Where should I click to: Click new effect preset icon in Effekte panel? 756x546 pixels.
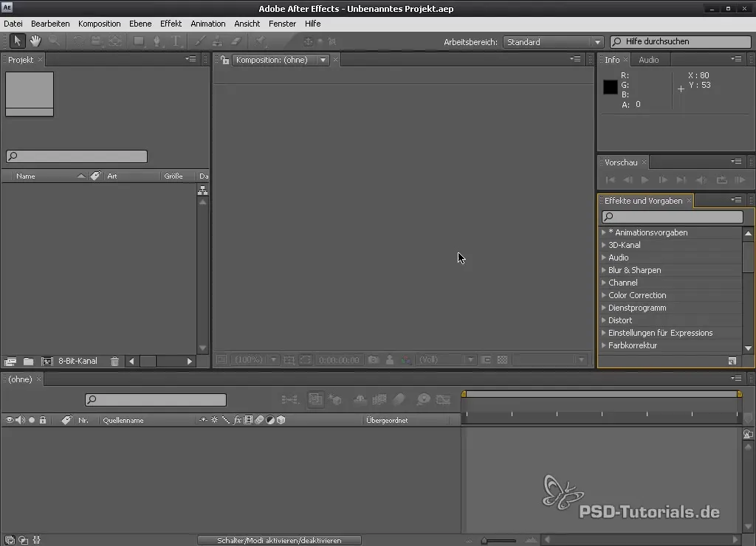[x=732, y=361]
